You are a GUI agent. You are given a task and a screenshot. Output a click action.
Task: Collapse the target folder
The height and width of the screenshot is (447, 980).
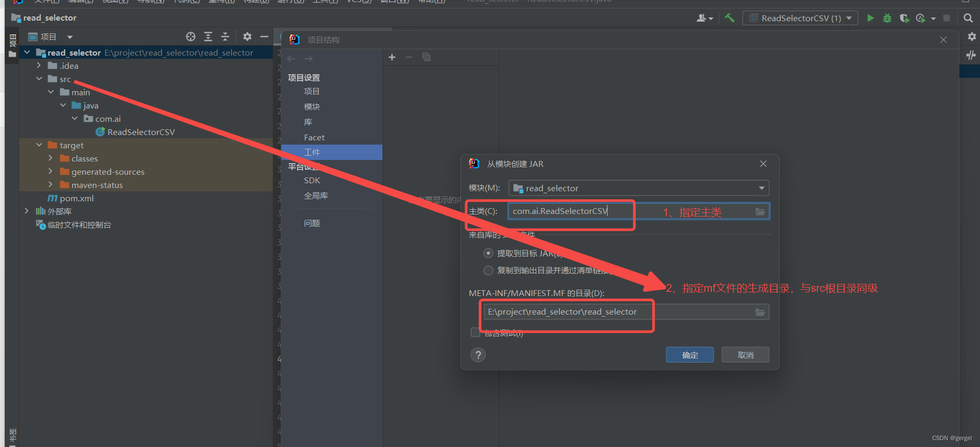click(x=39, y=145)
